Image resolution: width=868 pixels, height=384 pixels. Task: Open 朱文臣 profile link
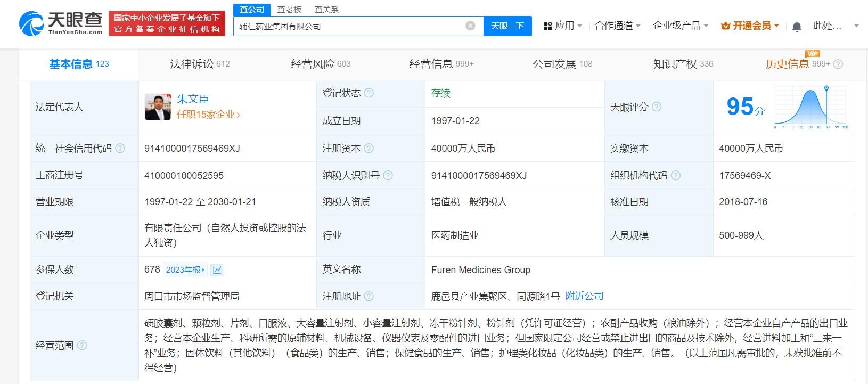[193, 99]
